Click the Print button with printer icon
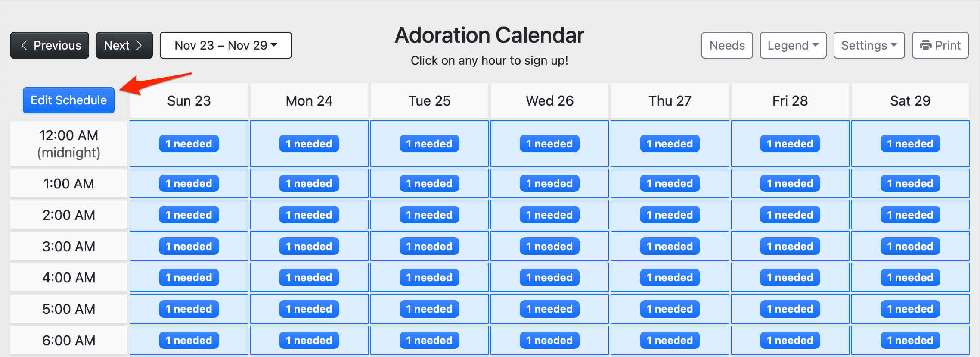The height and width of the screenshot is (357, 980). coord(940,45)
